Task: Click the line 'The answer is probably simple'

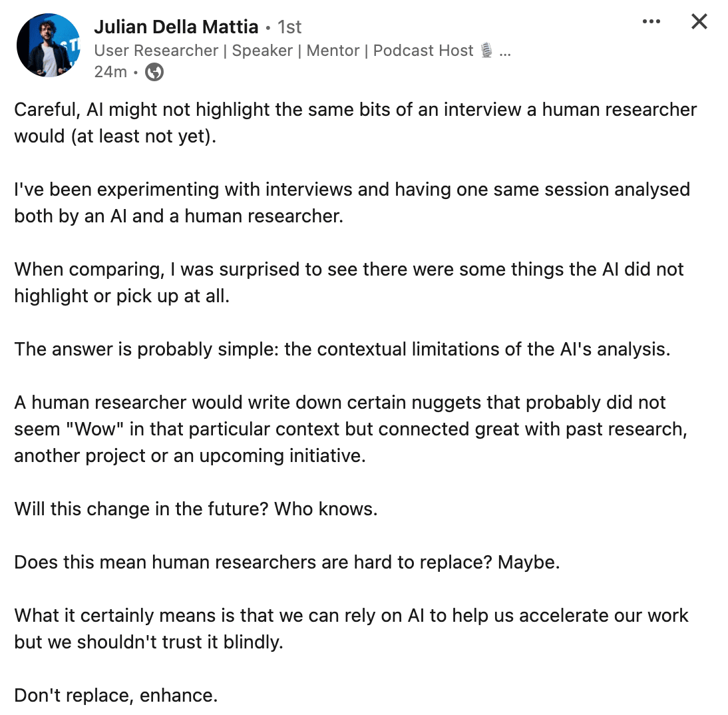Action: point(342,349)
